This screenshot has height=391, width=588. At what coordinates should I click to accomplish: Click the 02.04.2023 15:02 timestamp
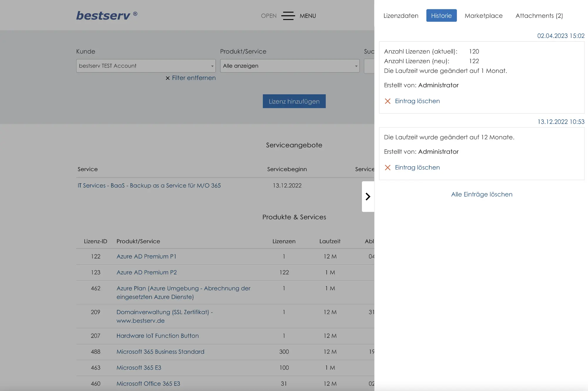[561, 36]
